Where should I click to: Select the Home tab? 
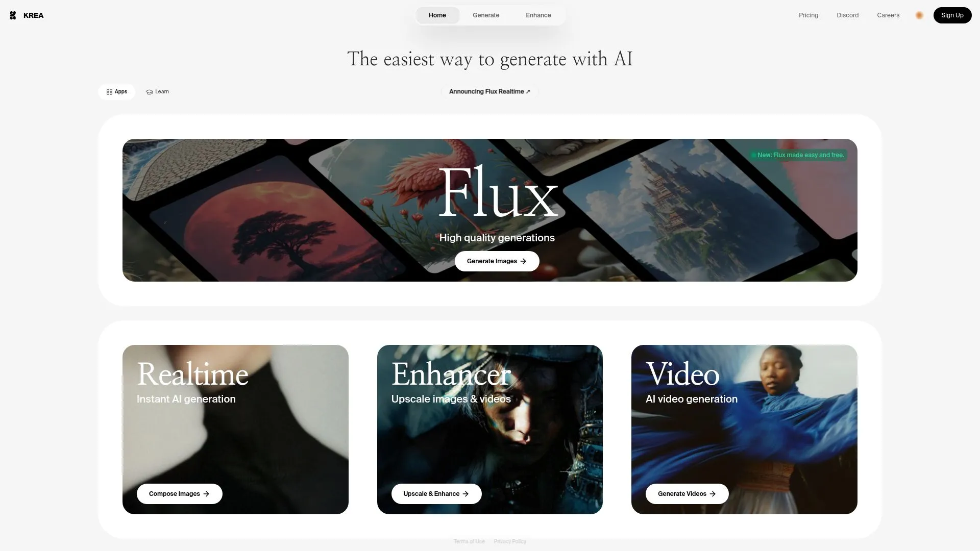click(437, 15)
